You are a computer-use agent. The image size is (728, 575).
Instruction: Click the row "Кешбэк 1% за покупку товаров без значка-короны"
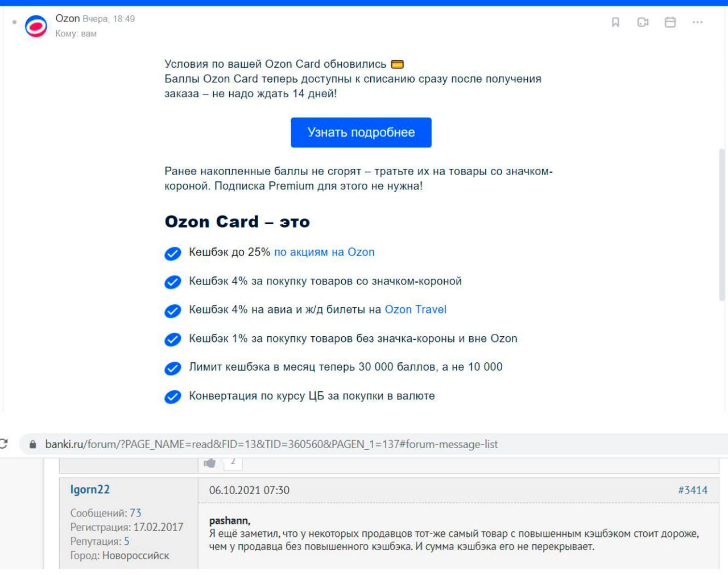pyautogui.click(x=341, y=338)
